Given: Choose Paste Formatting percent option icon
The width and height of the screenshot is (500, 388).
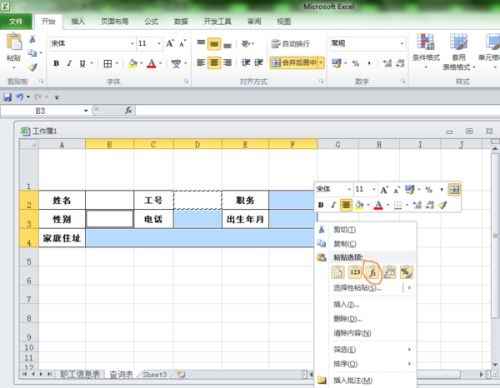Looking at the screenshot, I should 407,272.
